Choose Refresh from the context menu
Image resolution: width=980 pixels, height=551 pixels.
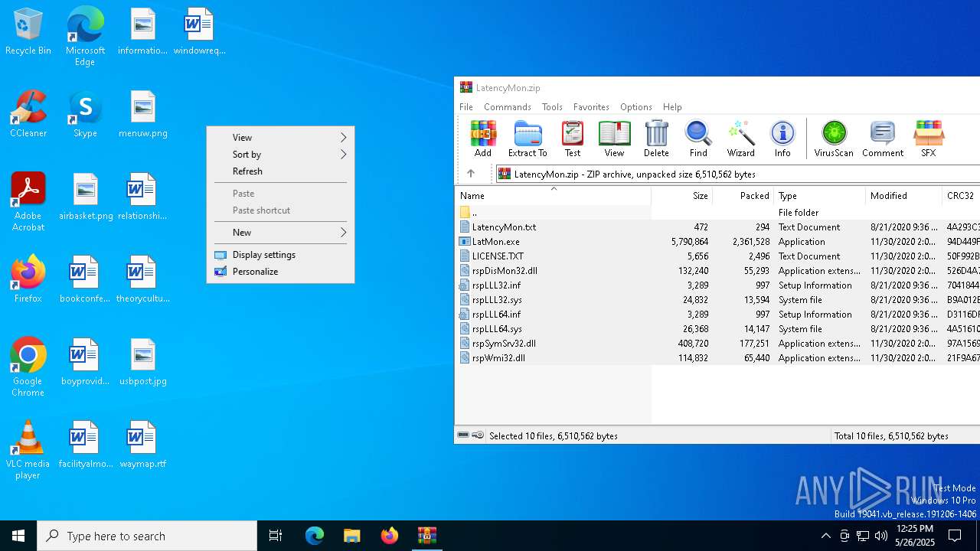(x=280, y=171)
